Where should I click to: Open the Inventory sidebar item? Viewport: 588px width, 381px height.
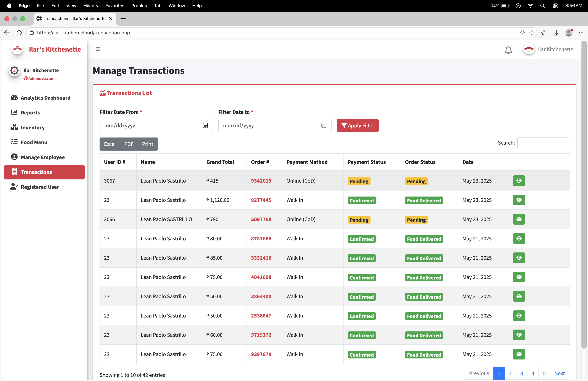(x=33, y=128)
